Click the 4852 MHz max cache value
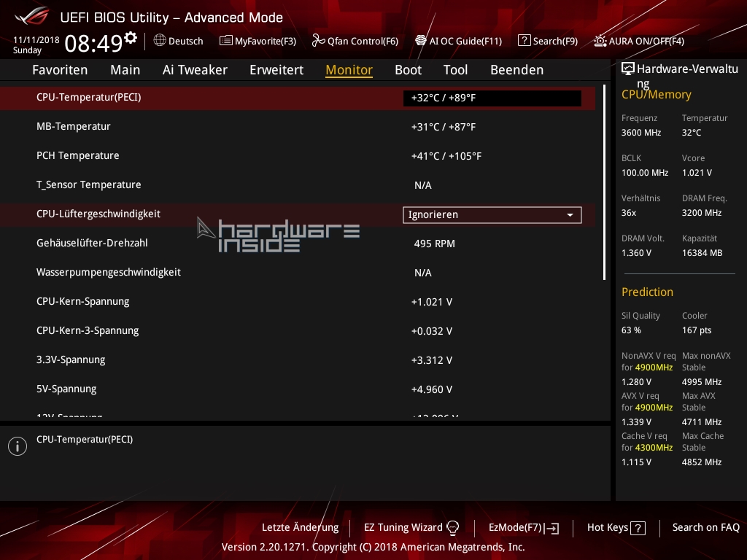 click(702, 462)
